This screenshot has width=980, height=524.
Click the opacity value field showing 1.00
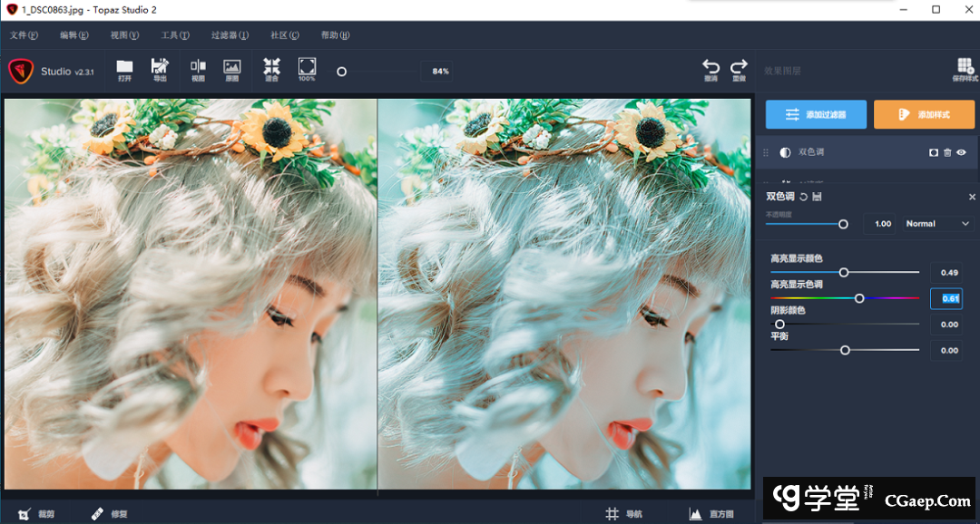point(879,223)
